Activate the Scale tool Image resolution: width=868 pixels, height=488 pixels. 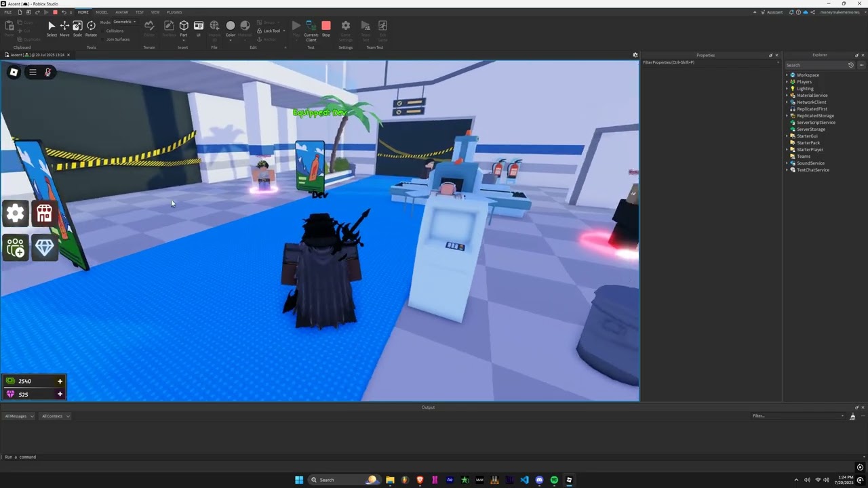pos(77,28)
